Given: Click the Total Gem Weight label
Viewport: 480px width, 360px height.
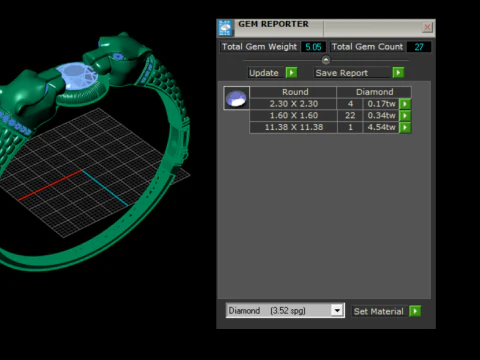Looking at the screenshot, I should point(259,47).
